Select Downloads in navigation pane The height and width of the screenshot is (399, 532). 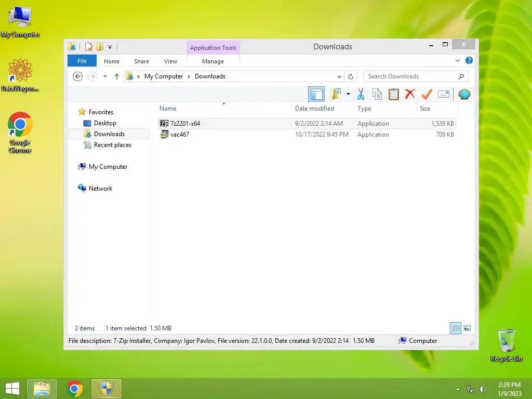109,134
